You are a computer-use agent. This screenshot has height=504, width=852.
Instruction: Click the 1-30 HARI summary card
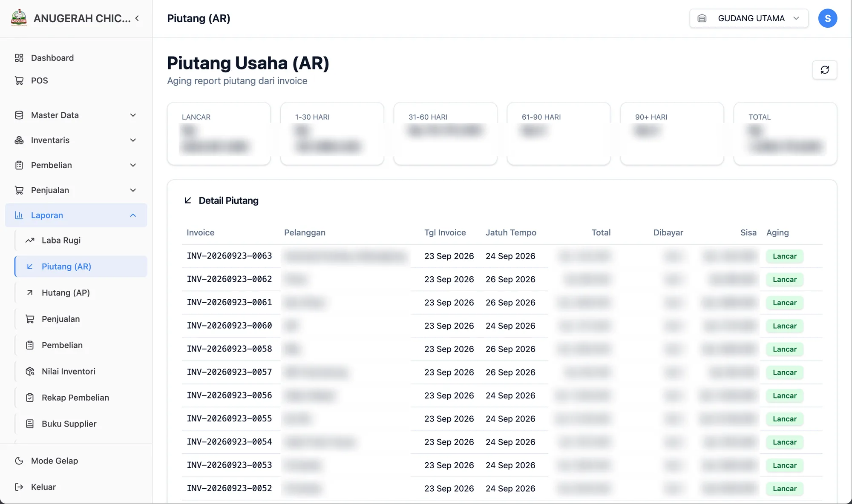click(x=332, y=133)
